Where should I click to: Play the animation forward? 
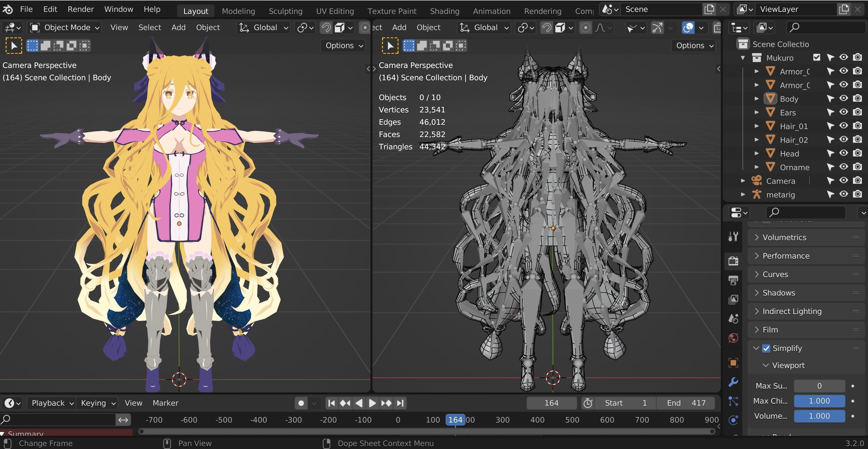point(372,403)
